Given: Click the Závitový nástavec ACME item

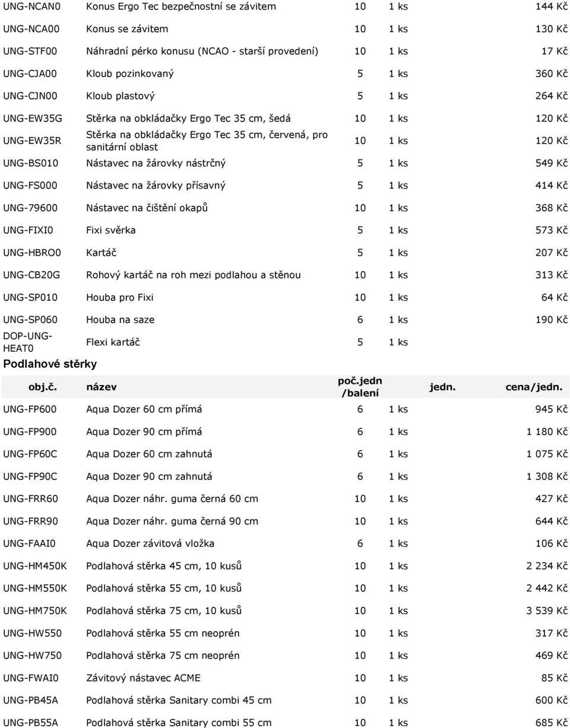Looking at the screenshot, I should click(143, 678).
